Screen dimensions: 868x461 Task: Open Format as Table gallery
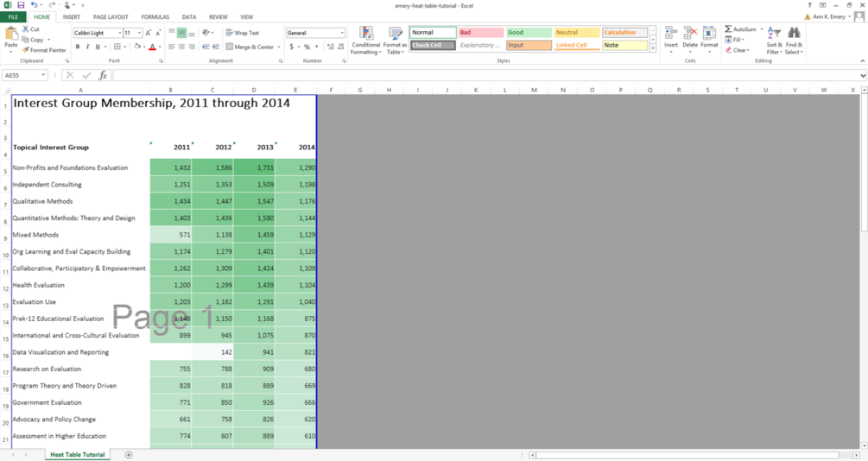click(x=395, y=41)
